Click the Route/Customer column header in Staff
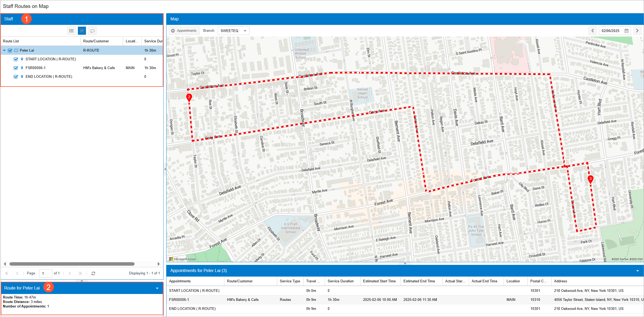644x317 pixels. coord(96,41)
